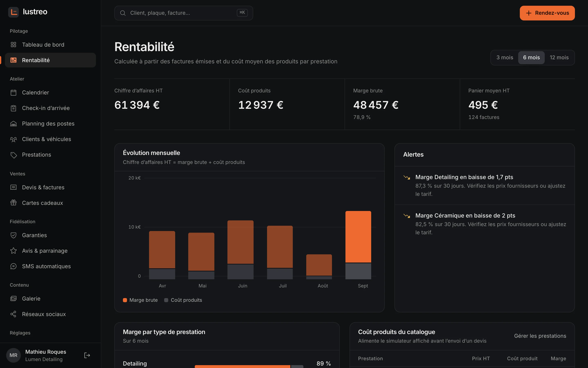Click the SMS automatiques message icon
This screenshot has width=588, height=368.
13,266
